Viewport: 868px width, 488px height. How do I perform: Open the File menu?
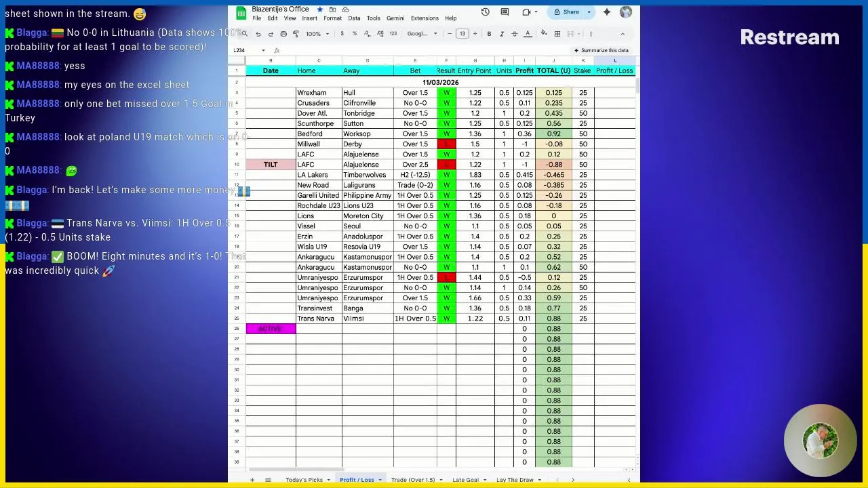tap(256, 18)
